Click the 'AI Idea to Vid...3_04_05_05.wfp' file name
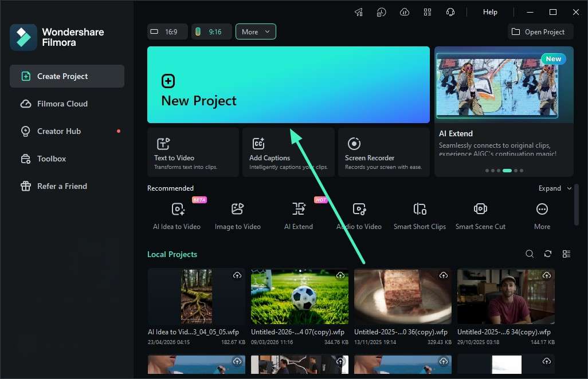 194,332
